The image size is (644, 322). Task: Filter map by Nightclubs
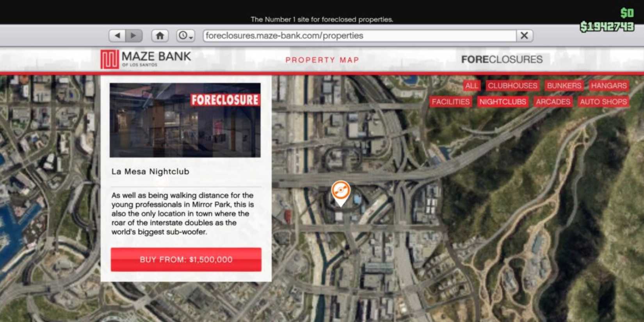pos(503,102)
